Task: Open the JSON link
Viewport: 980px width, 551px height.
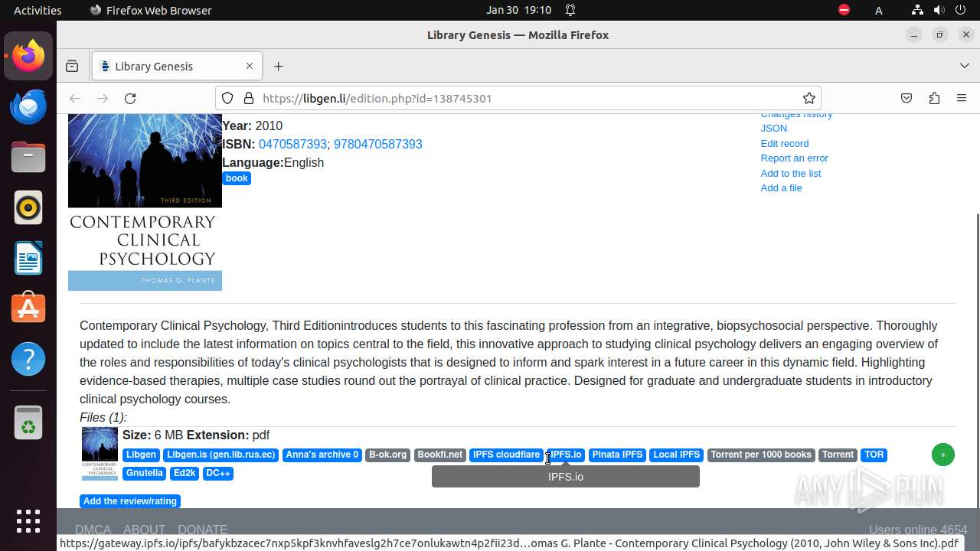Action: pos(773,128)
